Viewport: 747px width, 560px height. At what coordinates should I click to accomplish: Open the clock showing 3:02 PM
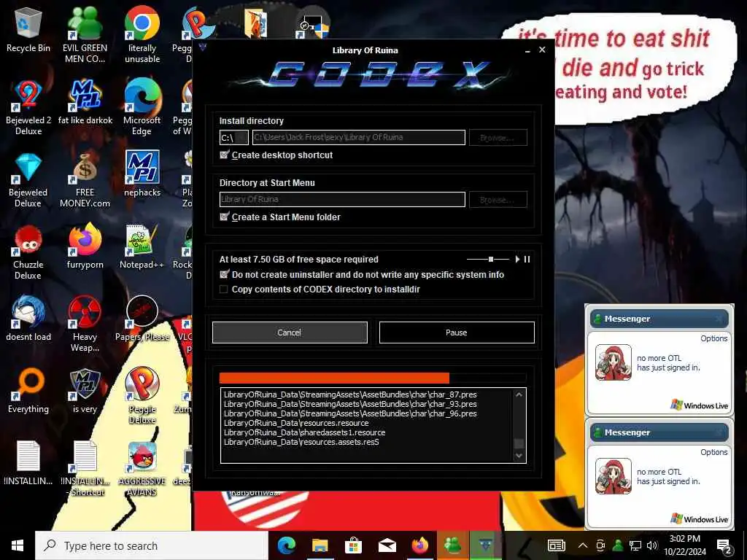(x=684, y=545)
